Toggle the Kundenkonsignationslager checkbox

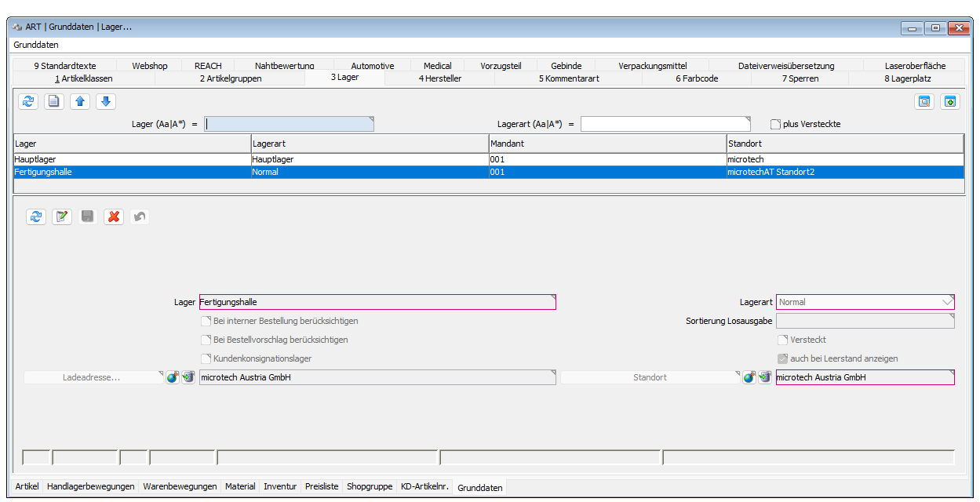[206, 358]
